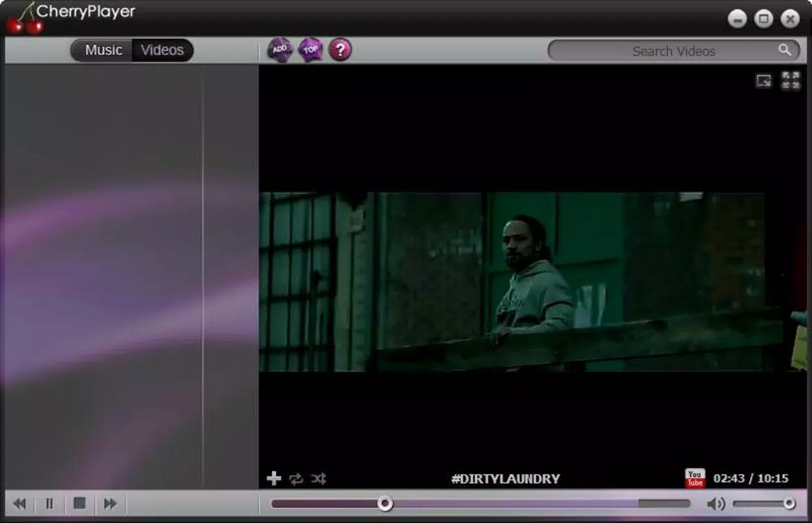Open the TOP videos icon

coord(310,50)
